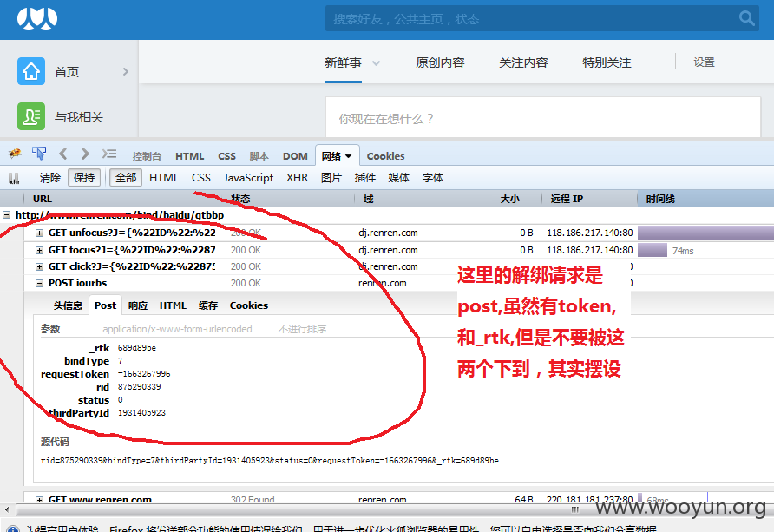Click the requestToken value -1663267996
The width and height of the screenshot is (774, 532).
[144, 374]
